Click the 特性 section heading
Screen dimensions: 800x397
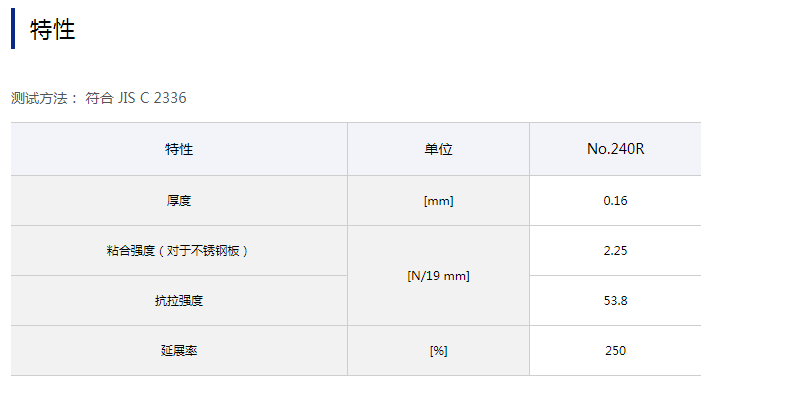click(x=53, y=30)
